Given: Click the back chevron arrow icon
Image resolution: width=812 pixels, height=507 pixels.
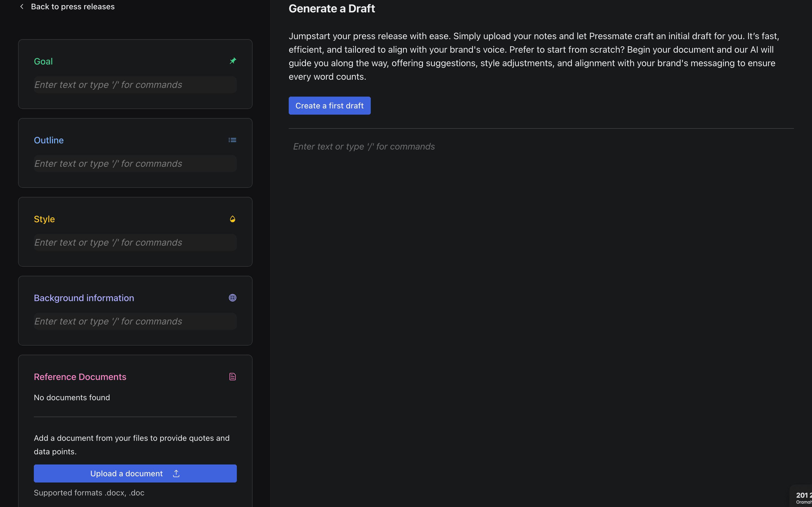Looking at the screenshot, I should [22, 7].
